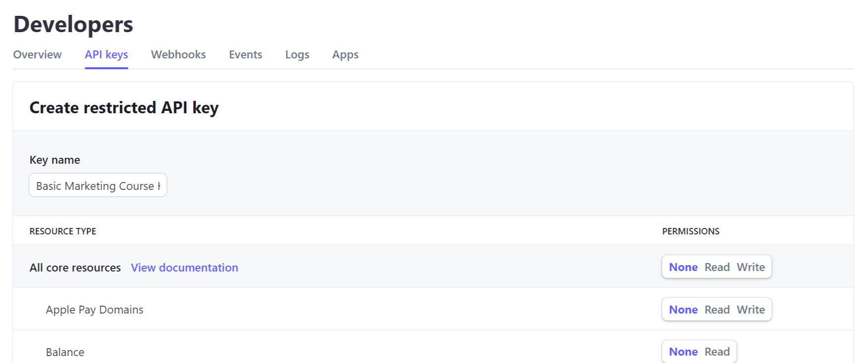Select Read permission for Balance
This screenshot has width=868, height=363.
point(717,352)
